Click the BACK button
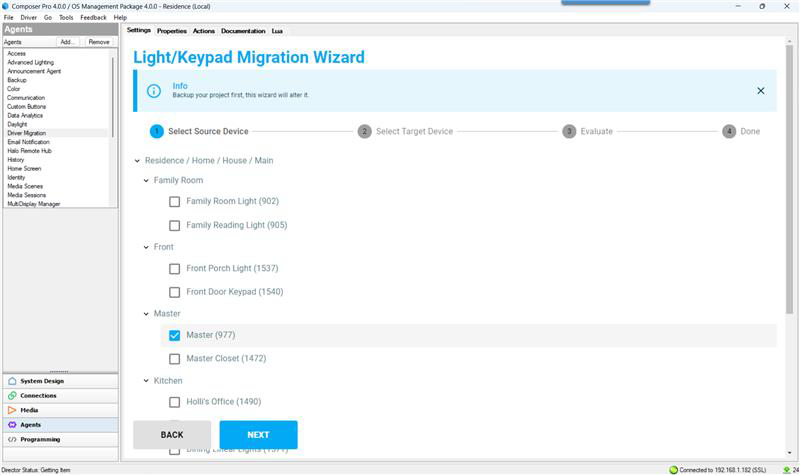Image resolution: width=800 pixels, height=475 pixels. (172, 435)
